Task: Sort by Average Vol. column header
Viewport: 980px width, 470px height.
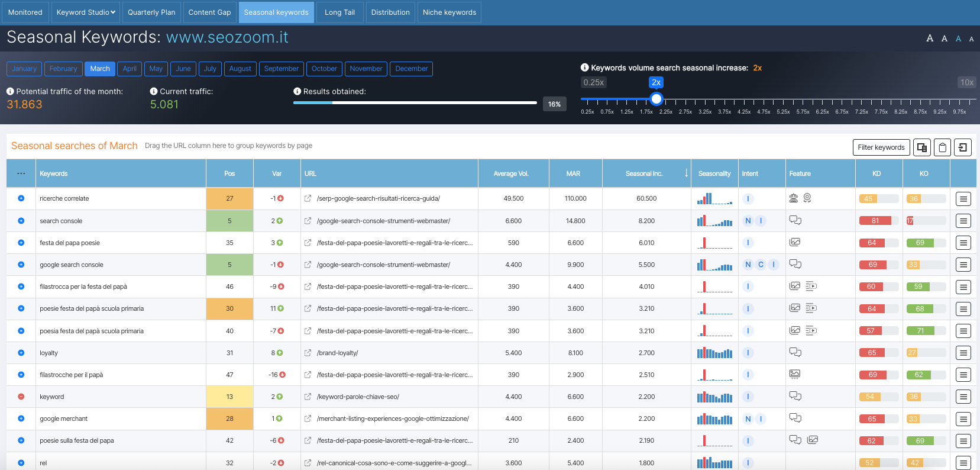Action: [513, 173]
